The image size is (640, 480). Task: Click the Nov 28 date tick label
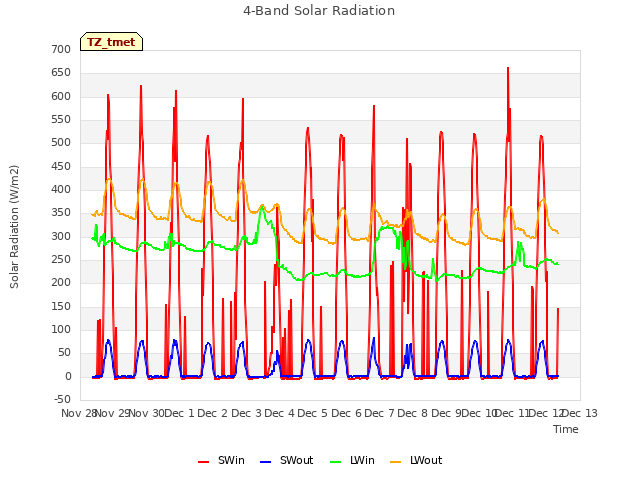tap(78, 413)
